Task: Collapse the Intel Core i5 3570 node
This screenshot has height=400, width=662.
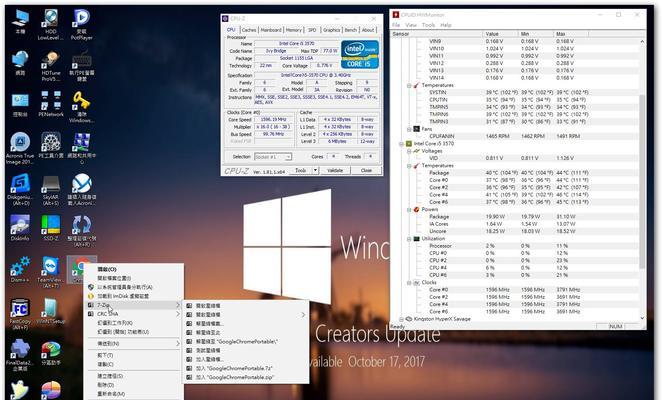Action: click(401, 144)
